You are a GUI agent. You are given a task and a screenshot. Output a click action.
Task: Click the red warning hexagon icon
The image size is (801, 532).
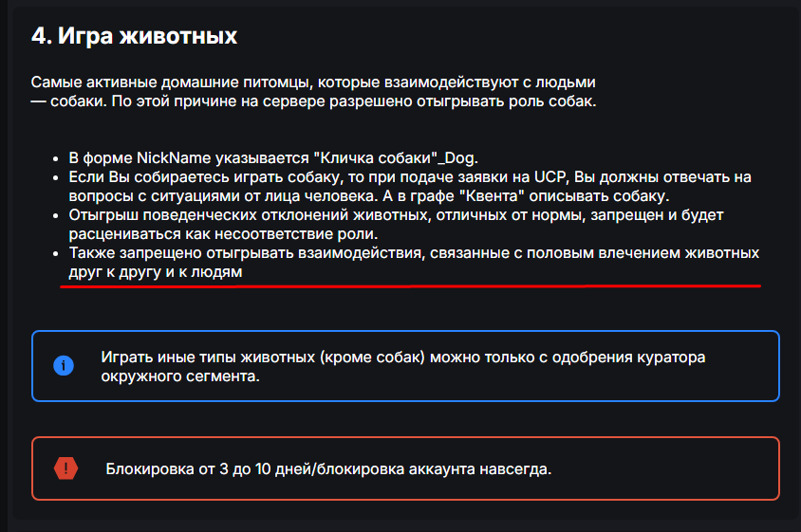pyautogui.click(x=65, y=468)
